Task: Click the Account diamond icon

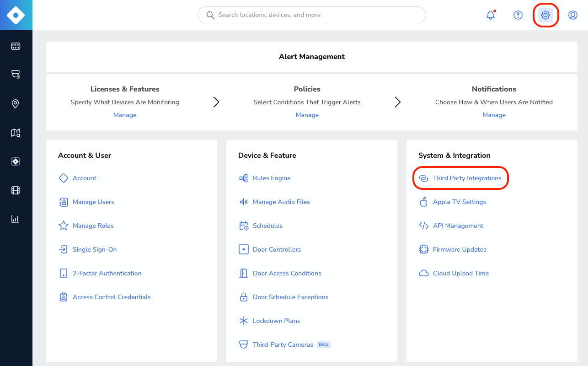Action: 64,178
